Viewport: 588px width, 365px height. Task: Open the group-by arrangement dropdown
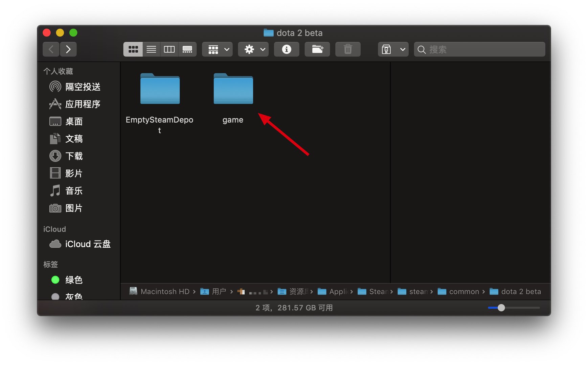(217, 49)
